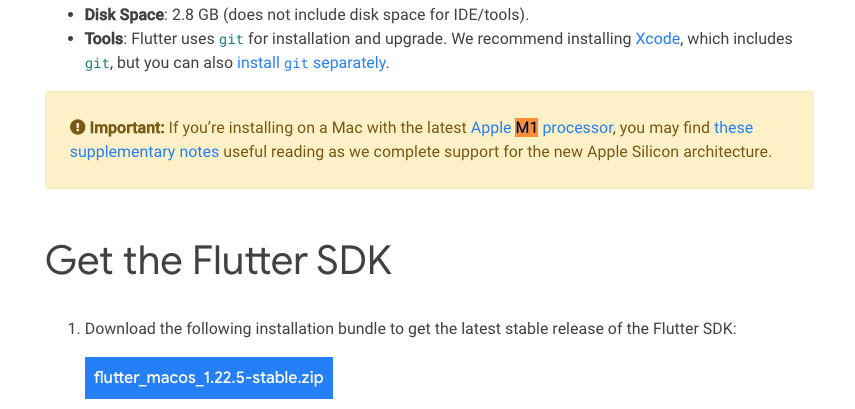Download flutter_macos_1.22.5-stable.zip
Viewport: 855px width, 409px height.
(x=209, y=378)
